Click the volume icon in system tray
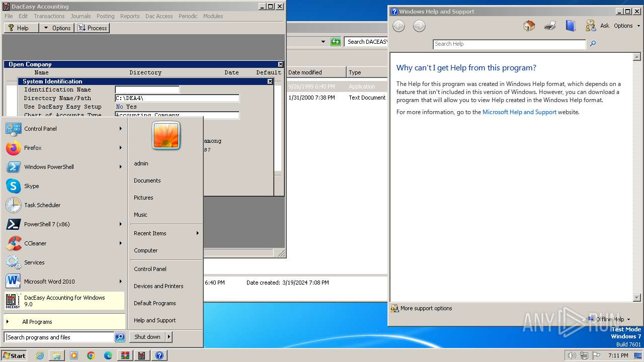 [572, 355]
